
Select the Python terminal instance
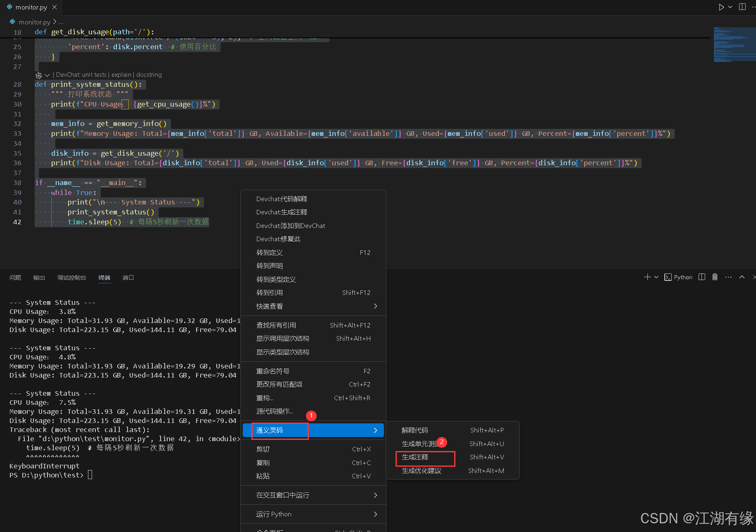point(678,277)
